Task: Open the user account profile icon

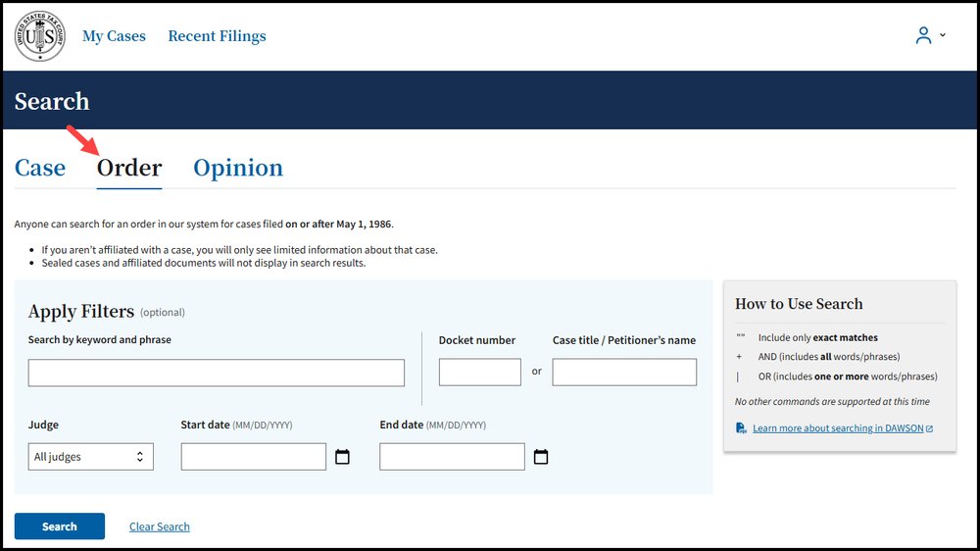Action: pos(923,35)
